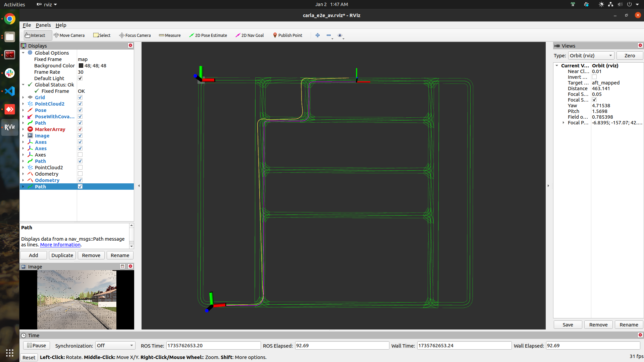Open Visual Studio Code from dock

coord(10,91)
